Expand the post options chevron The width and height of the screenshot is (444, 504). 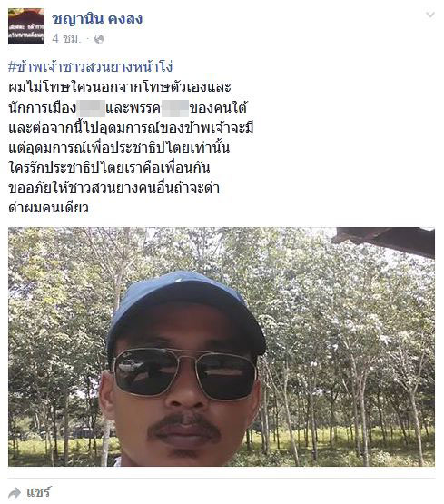(x=429, y=15)
